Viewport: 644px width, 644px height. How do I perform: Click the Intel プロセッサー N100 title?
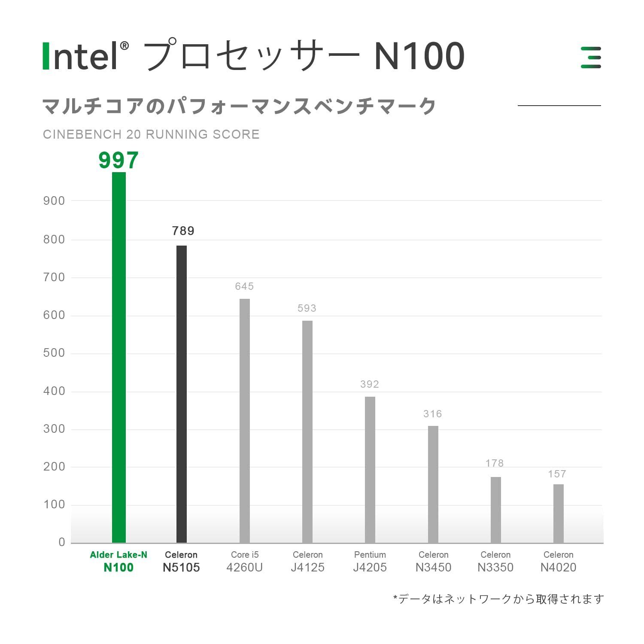[x=254, y=56]
